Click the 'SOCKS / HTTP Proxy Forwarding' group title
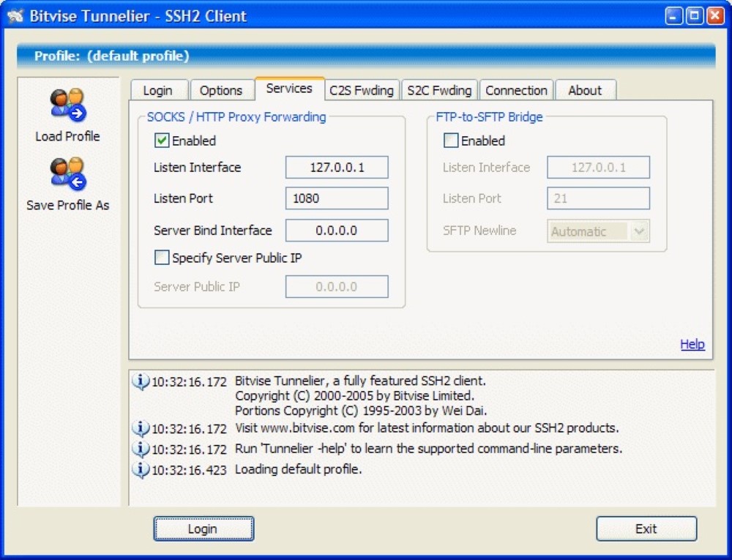The height and width of the screenshot is (560, 732). click(236, 116)
